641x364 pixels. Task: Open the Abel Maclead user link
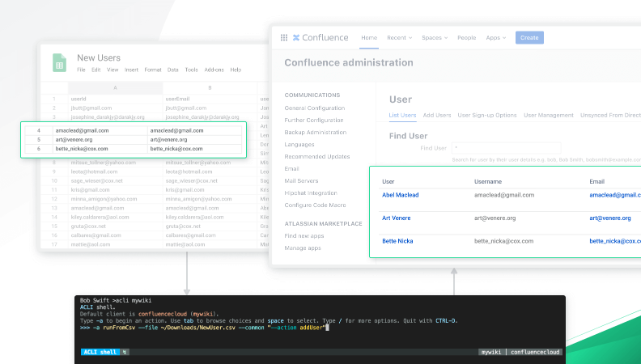[400, 195]
